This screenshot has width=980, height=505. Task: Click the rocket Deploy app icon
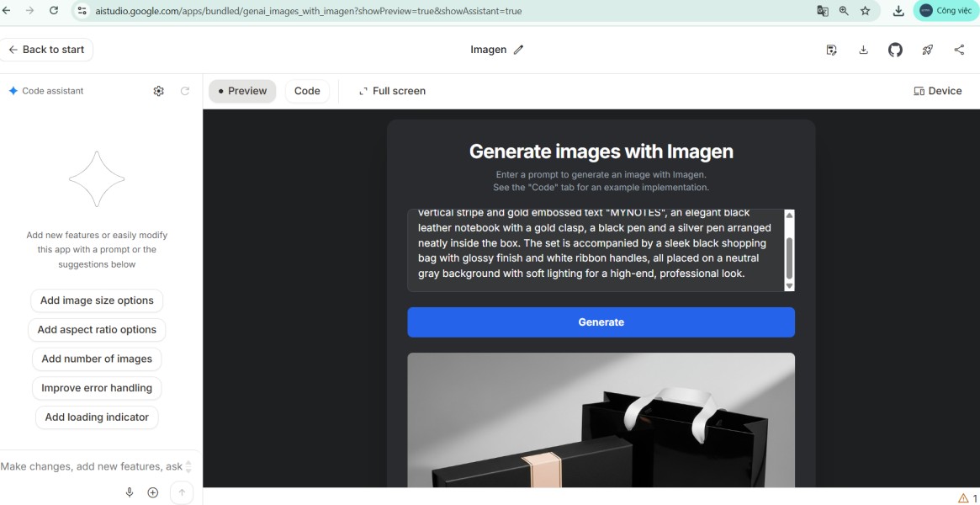(927, 50)
